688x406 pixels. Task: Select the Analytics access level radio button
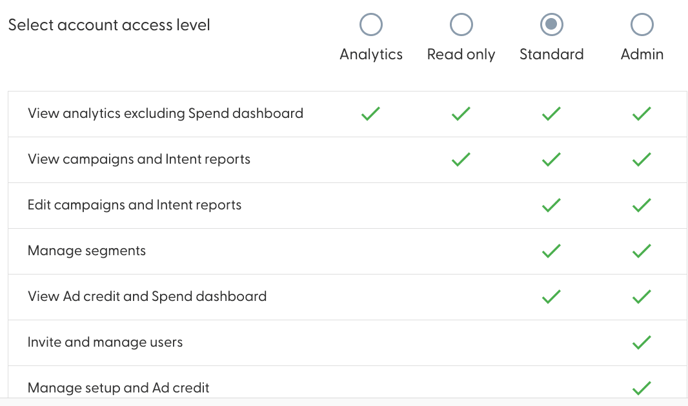coord(371,24)
